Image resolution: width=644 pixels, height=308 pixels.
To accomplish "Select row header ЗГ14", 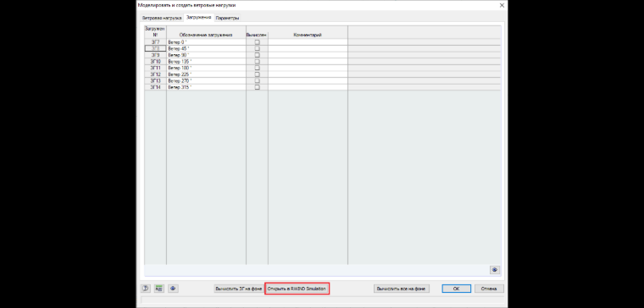I will coord(155,87).
